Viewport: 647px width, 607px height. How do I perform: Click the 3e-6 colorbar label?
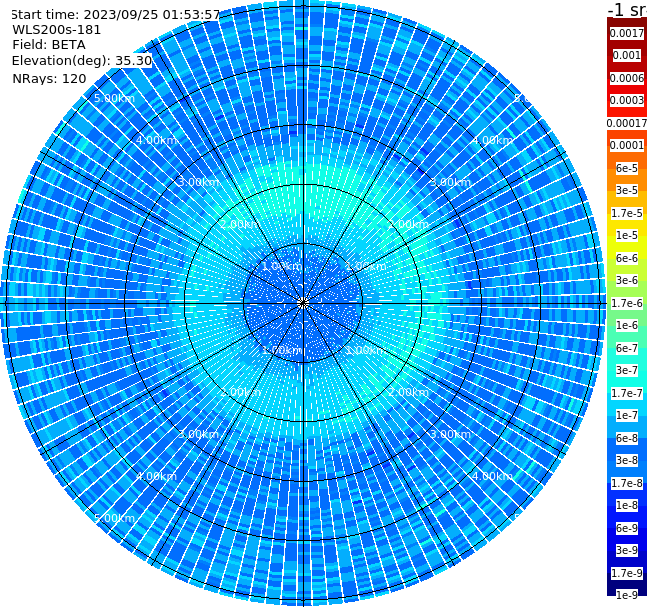(626, 280)
